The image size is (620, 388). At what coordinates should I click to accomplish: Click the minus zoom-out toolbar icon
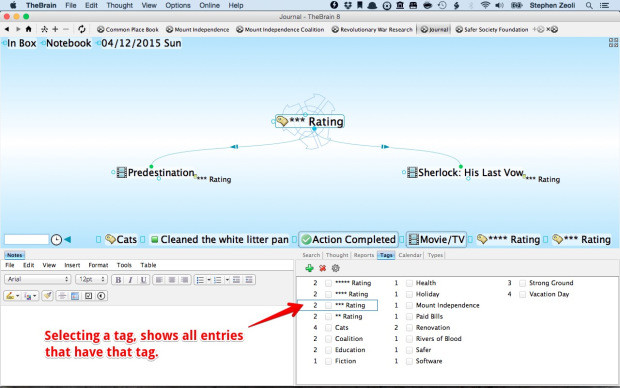pos(66,29)
